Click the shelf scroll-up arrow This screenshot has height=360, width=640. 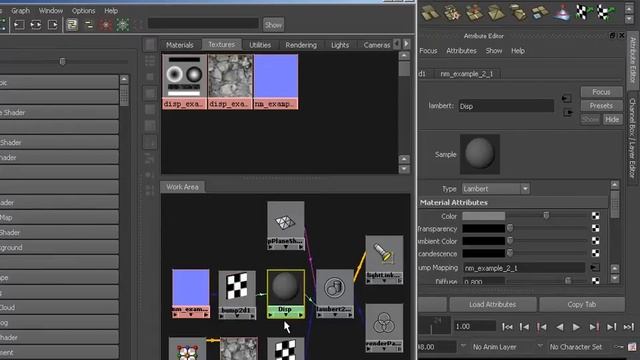pos(629,8)
